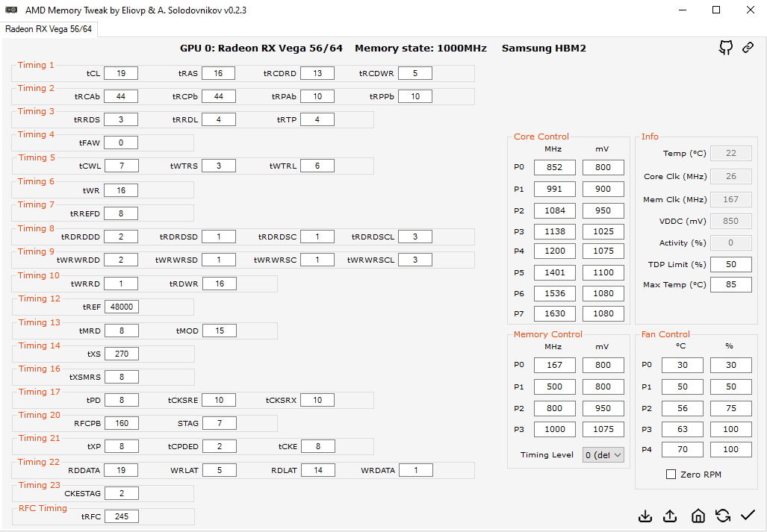Edit Fan Control P2 percent field 75
Screen dimensions: 767x532
pos(731,408)
